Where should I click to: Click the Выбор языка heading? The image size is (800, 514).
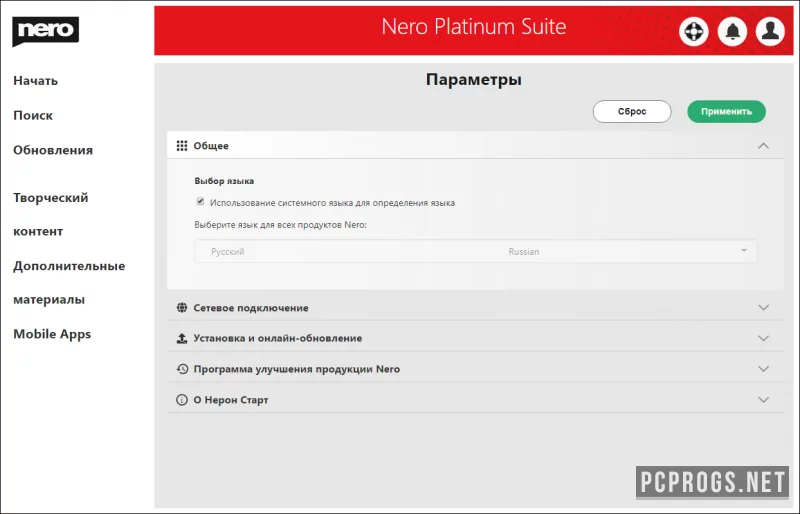pyautogui.click(x=224, y=181)
